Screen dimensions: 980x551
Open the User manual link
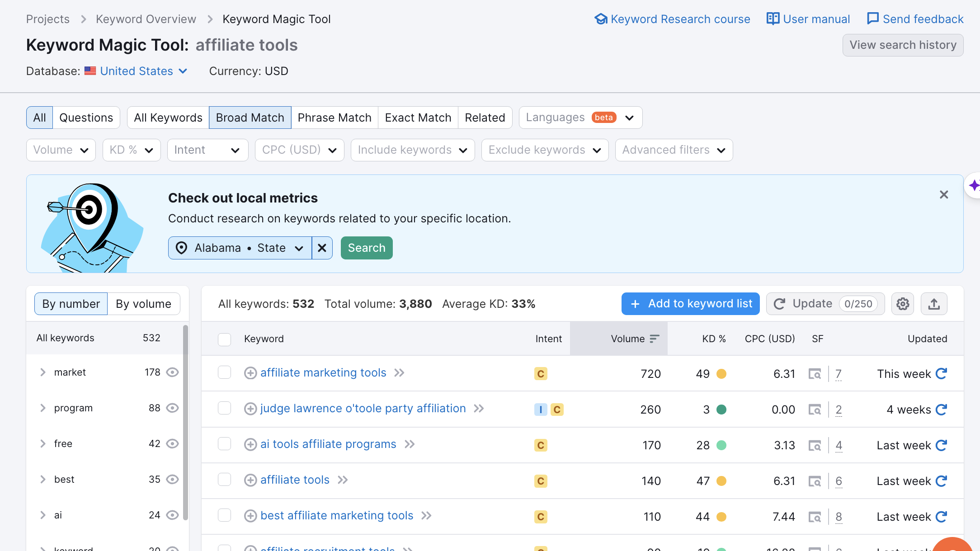pos(808,19)
